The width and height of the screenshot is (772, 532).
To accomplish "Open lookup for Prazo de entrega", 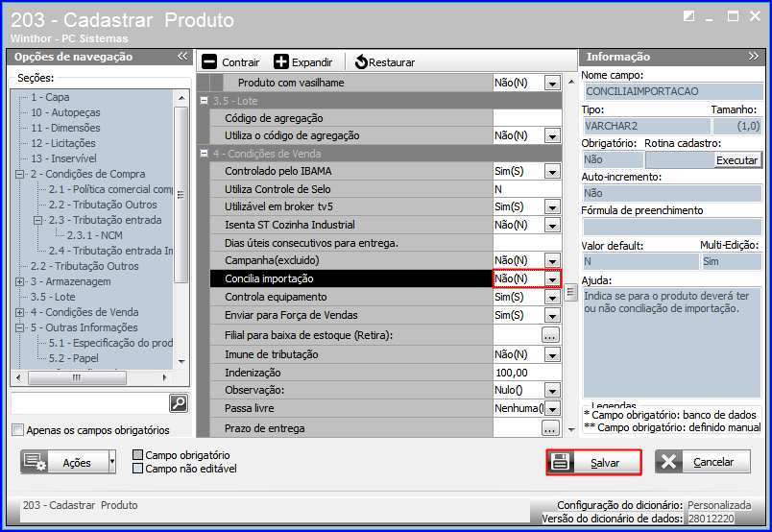I will (x=550, y=428).
